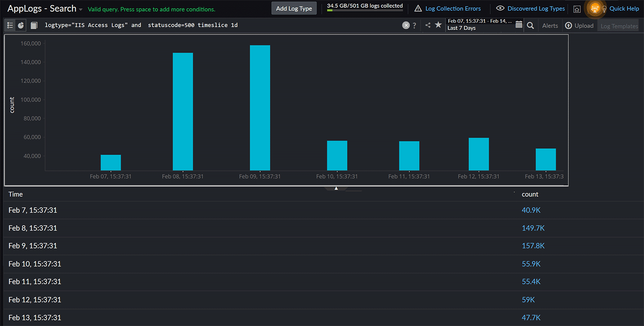Viewport: 644px width, 326px height.
Task: Open Log Templates
Action: click(x=619, y=26)
